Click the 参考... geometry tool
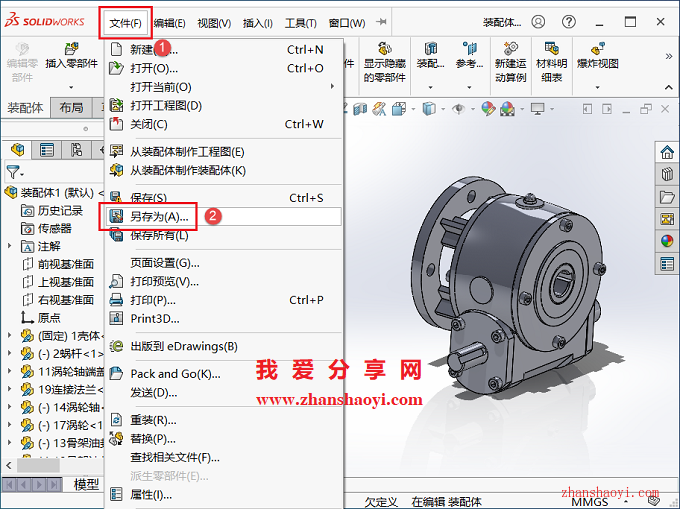 (469, 55)
